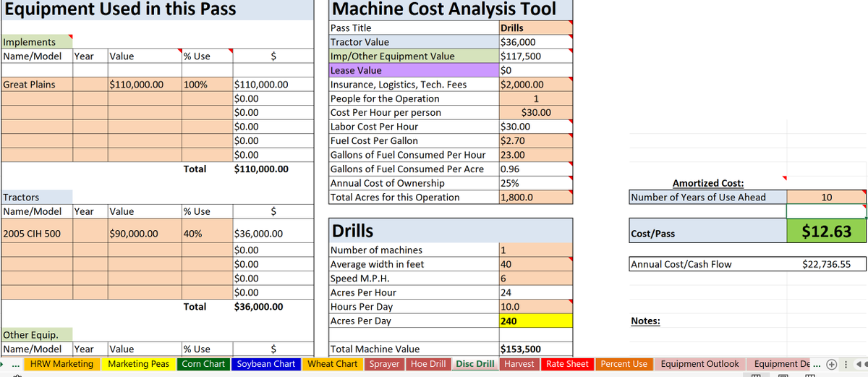The height and width of the screenshot is (377, 868).
Task: Click the Acres Per Hour 24 cell
Action: (535, 293)
